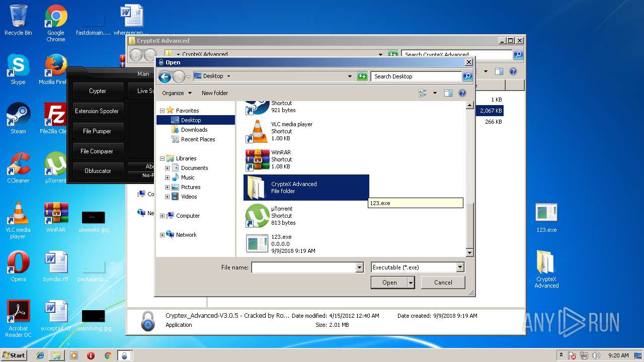Screen dimensions: 644x362
Task: Open Organize menu in Open dialog
Action: coord(177,93)
